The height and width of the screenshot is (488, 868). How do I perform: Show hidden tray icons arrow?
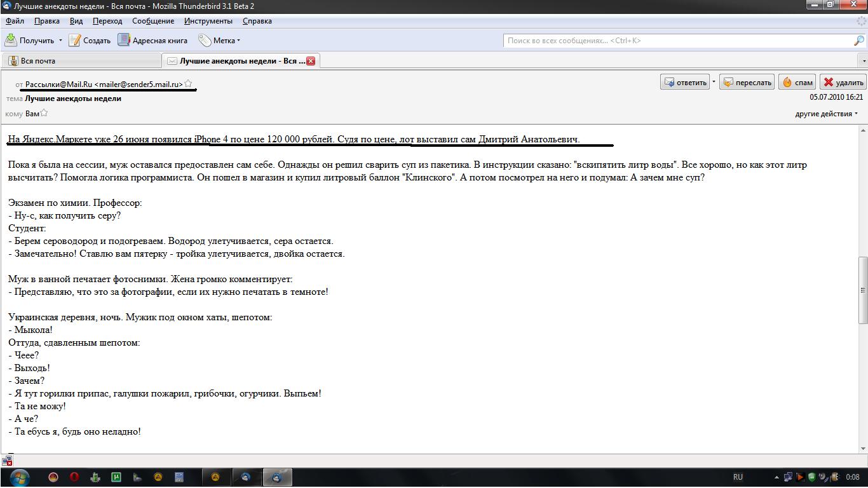[x=777, y=477]
